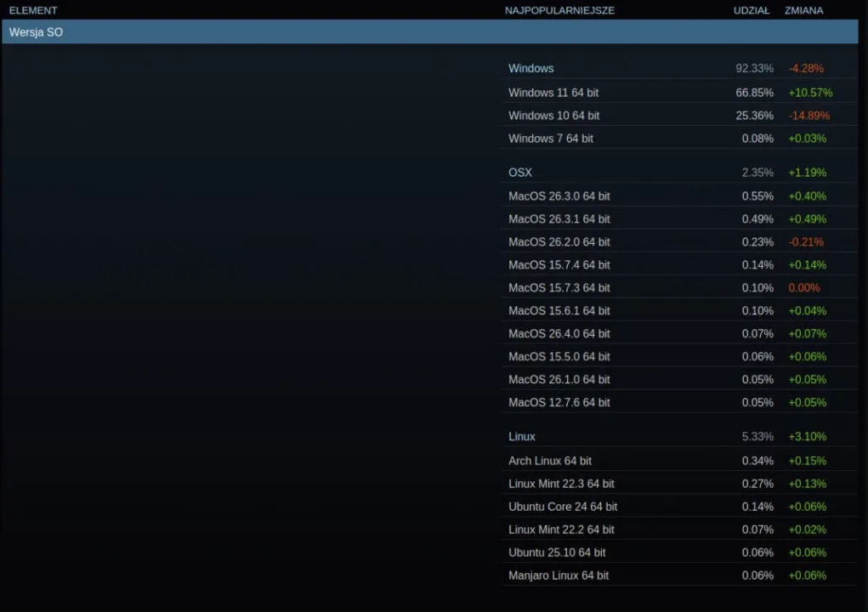The image size is (868, 612).
Task: Select the Manjaro Linux 64 bit entry
Action: pyautogui.click(x=560, y=575)
